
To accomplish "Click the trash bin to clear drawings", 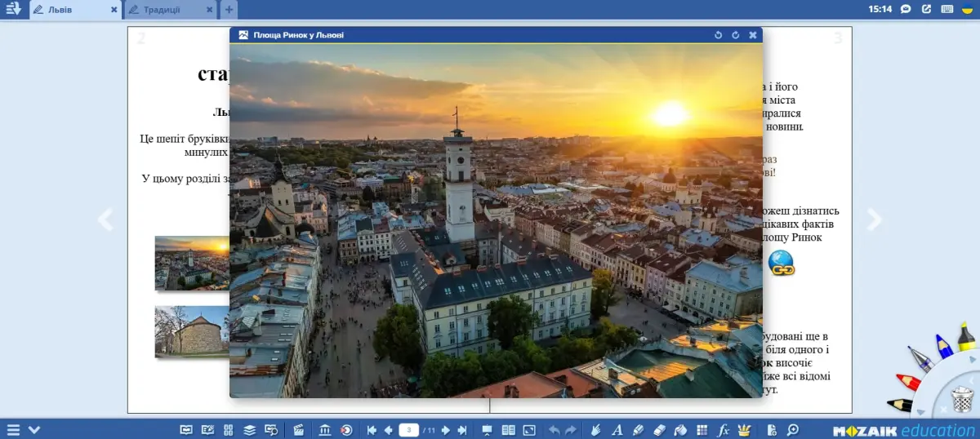I will [963, 400].
